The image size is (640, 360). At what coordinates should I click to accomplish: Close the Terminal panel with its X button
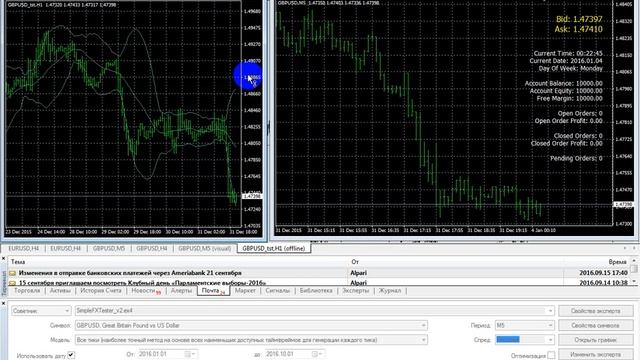point(3,258)
